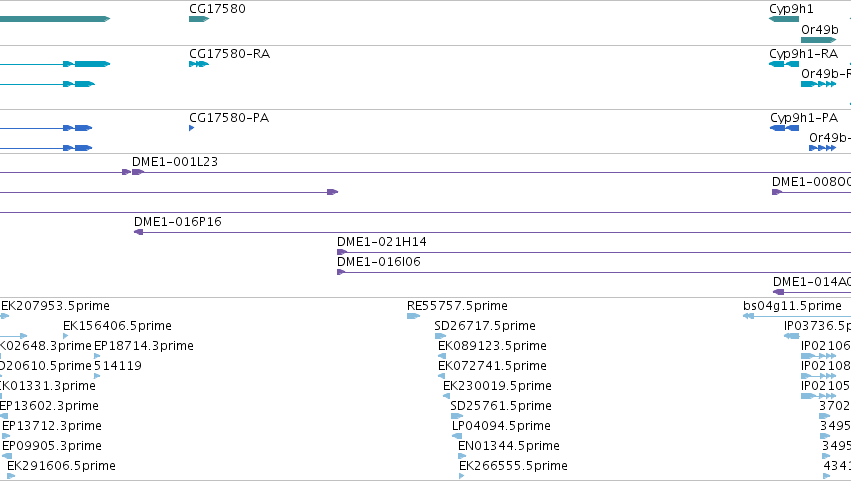Click the EK291606.5prime EST label
This screenshot has height=481, width=851.
(x=61, y=466)
